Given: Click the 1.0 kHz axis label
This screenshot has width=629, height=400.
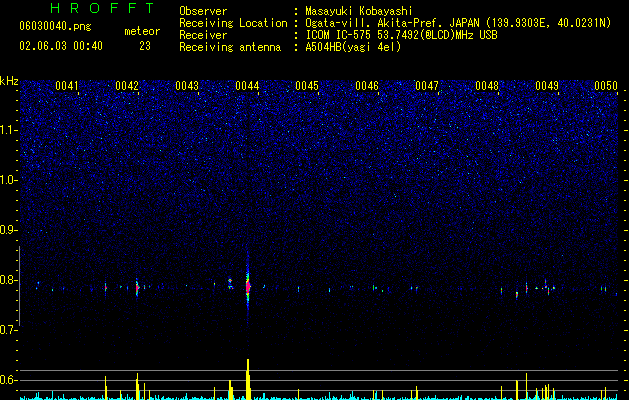Looking at the screenshot, I should 9,180.
